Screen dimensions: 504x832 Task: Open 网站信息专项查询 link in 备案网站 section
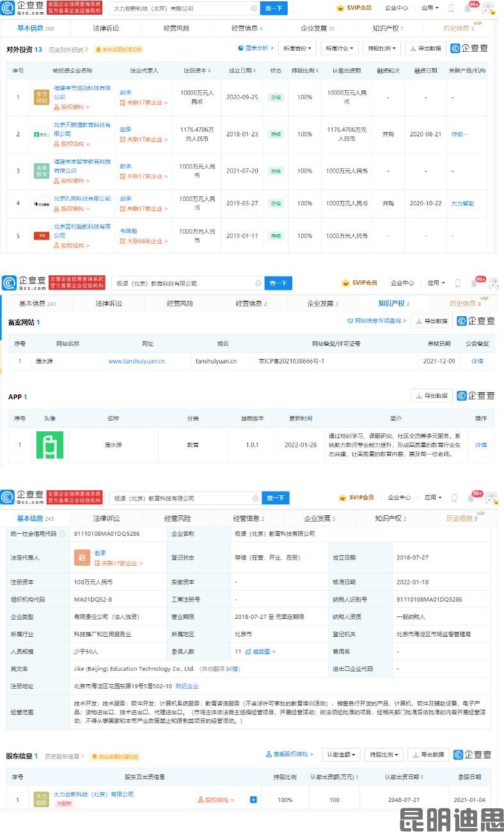(377, 321)
